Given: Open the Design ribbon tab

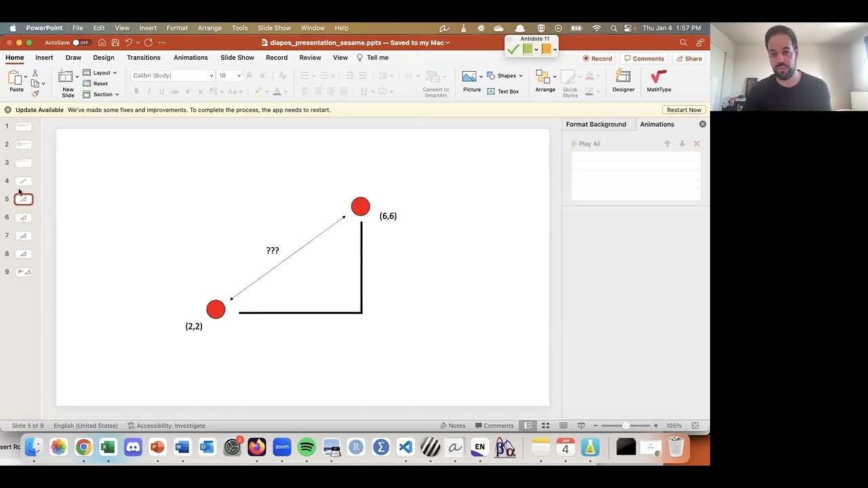Looking at the screenshot, I should click(104, 58).
